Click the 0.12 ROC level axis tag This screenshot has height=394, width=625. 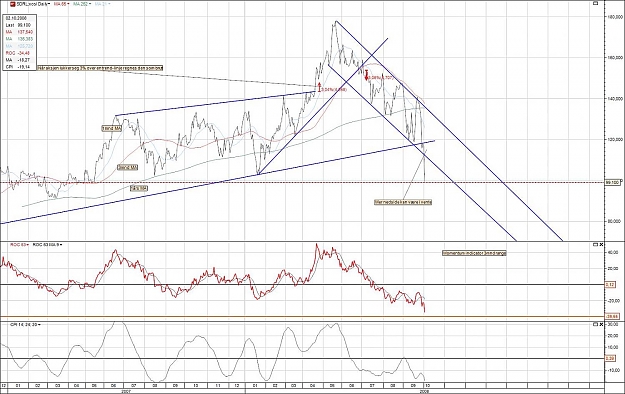click(610, 285)
